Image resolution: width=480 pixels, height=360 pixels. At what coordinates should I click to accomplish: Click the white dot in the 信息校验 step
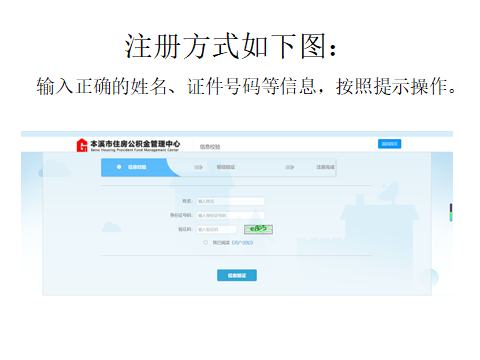pyautogui.click(x=119, y=167)
